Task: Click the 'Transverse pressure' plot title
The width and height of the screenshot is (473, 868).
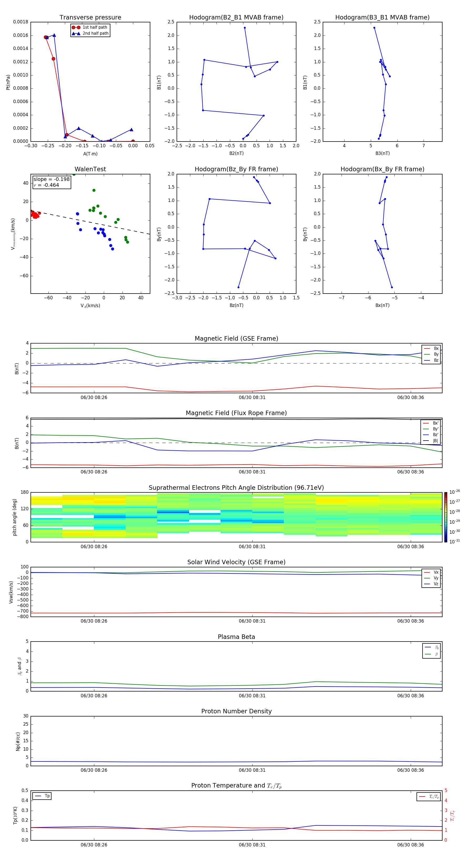Action: point(90,17)
